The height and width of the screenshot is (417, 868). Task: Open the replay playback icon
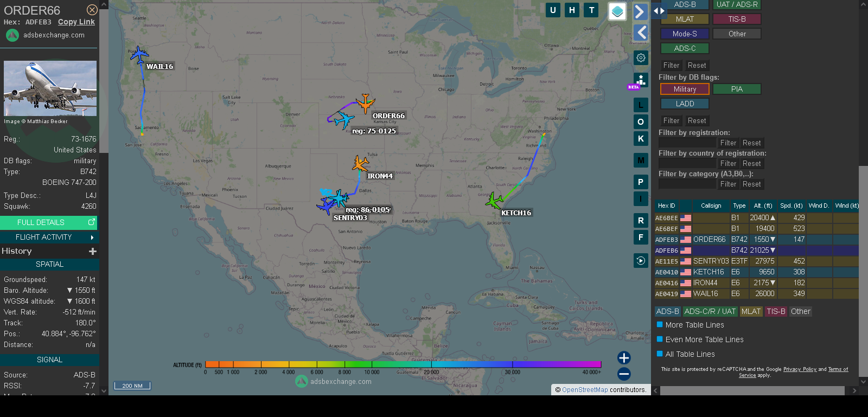(x=641, y=261)
